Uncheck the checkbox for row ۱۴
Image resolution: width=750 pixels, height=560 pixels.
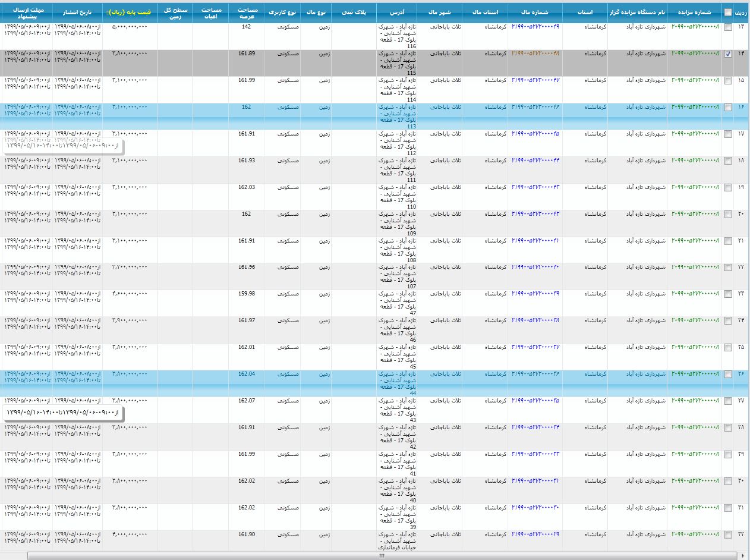click(727, 54)
